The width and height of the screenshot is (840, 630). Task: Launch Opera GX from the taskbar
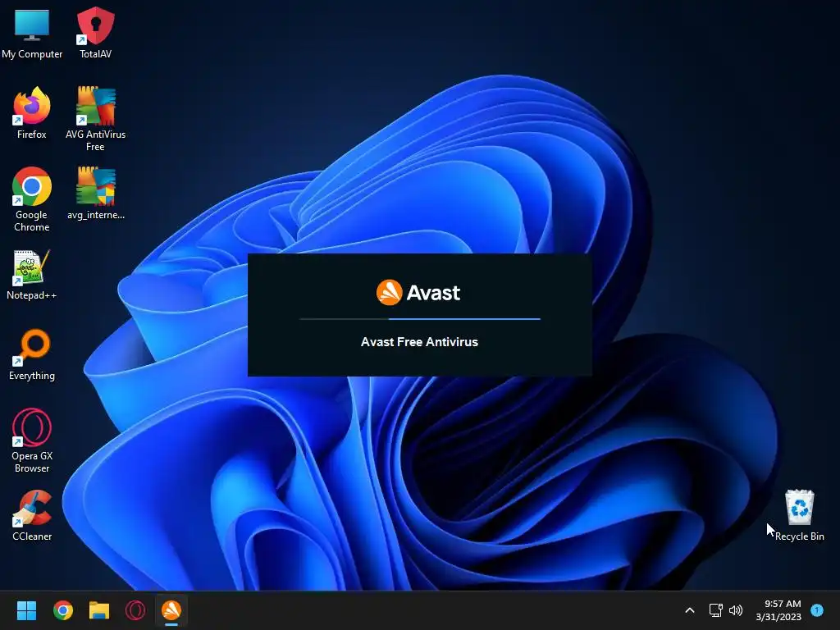pos(135,610)
